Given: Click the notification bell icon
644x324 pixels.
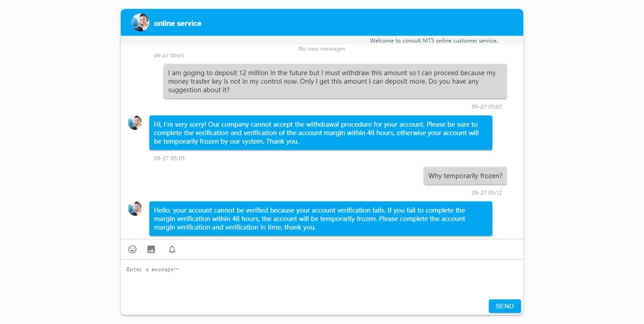Looking at the screenshot, I should pos(172,249).
